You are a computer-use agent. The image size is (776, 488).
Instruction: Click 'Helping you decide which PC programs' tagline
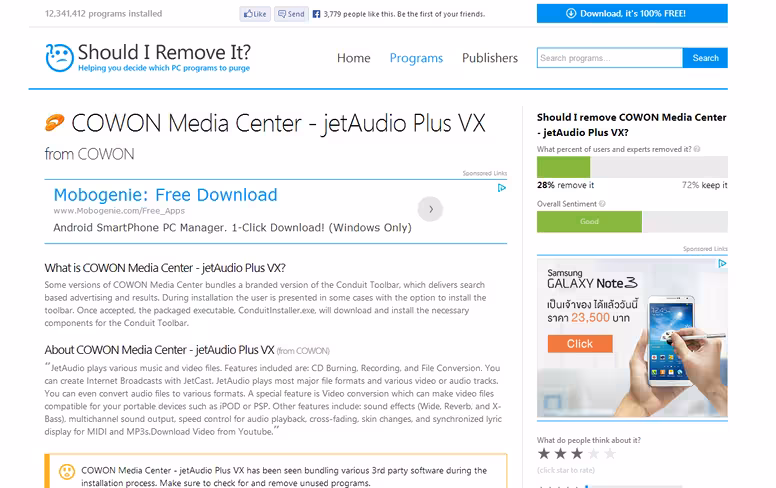164,68
